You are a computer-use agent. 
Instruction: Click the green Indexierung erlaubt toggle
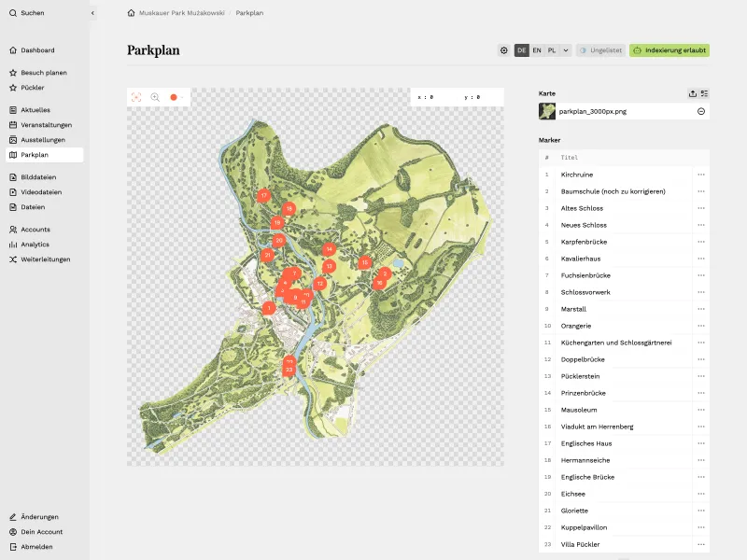tap(670, 50)
